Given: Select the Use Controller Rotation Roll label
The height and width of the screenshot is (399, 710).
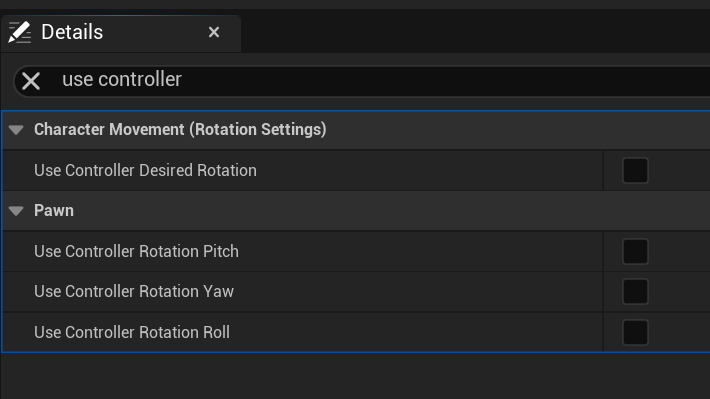Looking at the screenshot, I should (x=132, y=332).
